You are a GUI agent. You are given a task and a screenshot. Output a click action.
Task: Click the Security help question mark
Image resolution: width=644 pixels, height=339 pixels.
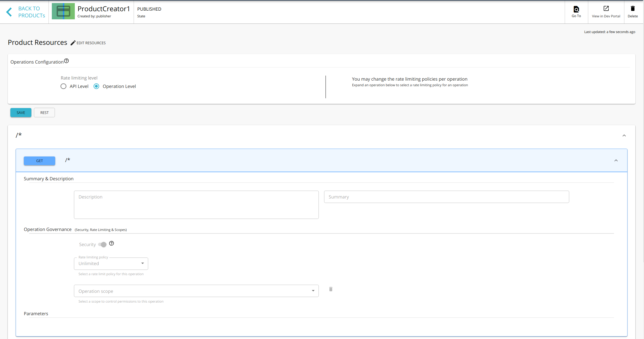(111, 243)
